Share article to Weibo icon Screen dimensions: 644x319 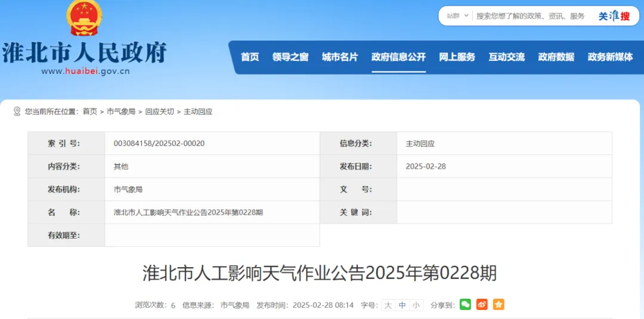(482, 305)
